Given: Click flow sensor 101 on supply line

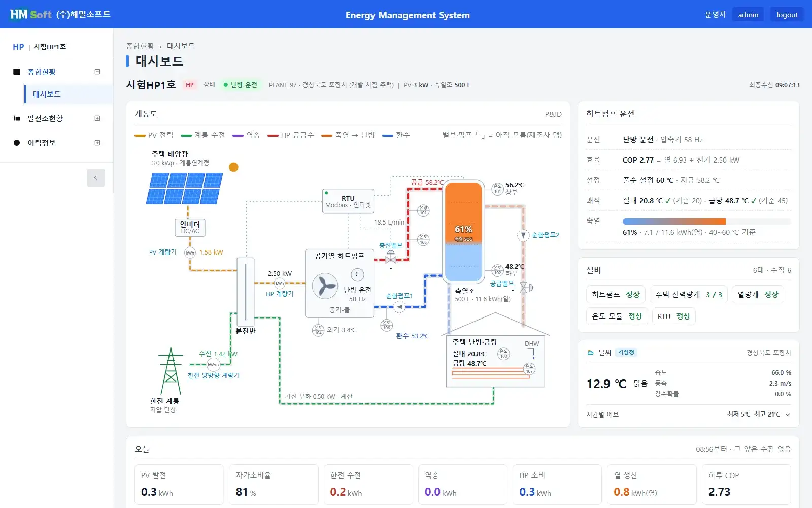Looking at the screenshot, I should (423, 210).
